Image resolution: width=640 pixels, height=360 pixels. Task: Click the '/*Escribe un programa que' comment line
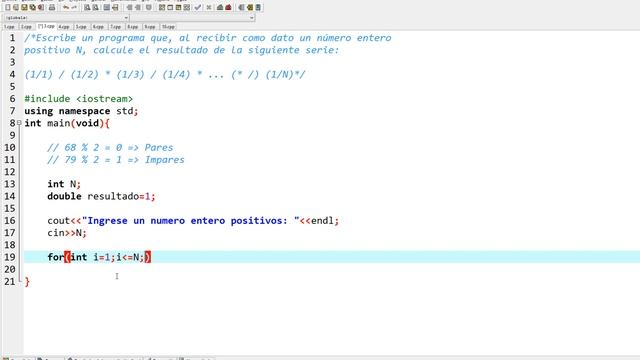coord(208,38)
